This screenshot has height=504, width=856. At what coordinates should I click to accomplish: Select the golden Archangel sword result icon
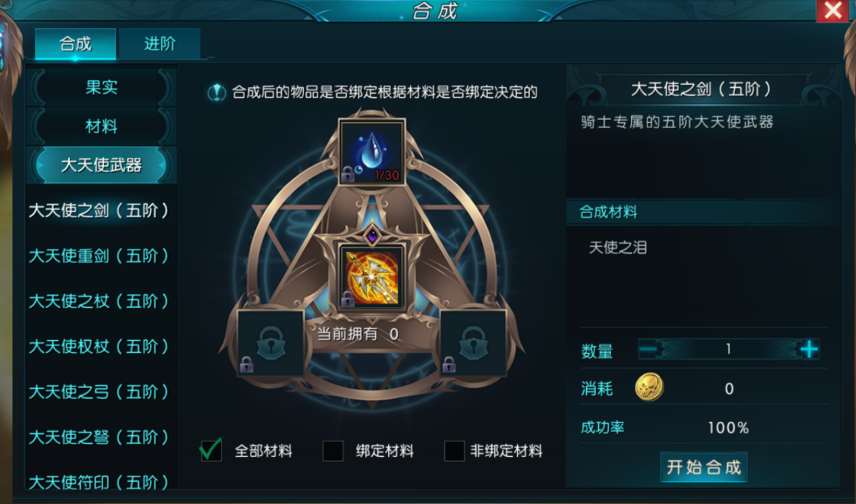(x=371, y=277)
